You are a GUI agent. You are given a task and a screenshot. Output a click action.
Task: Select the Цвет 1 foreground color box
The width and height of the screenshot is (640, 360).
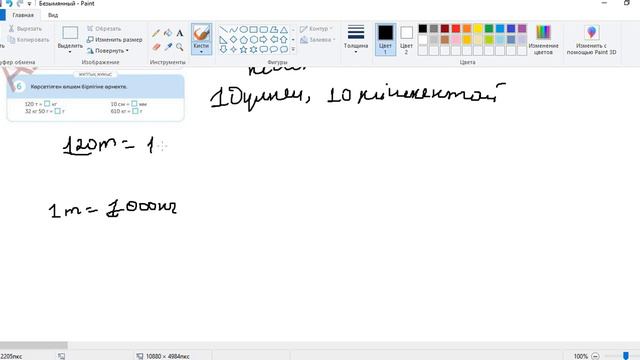pos(385,40)
